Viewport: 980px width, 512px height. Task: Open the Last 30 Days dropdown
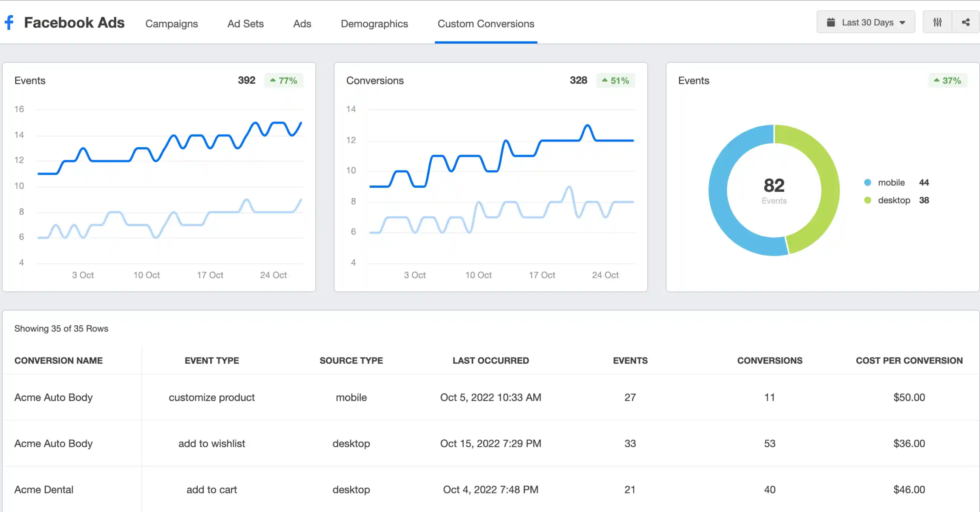point(866,23)
